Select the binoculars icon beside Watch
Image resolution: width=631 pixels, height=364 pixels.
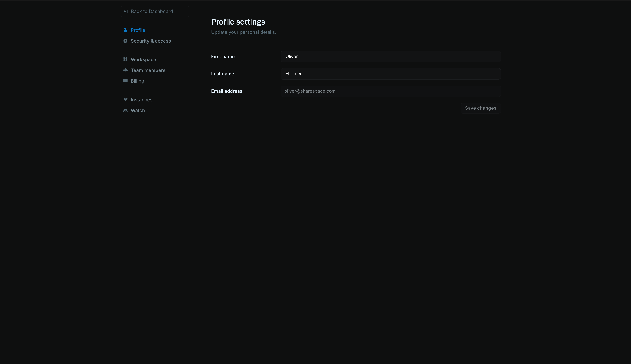point(125,110)
